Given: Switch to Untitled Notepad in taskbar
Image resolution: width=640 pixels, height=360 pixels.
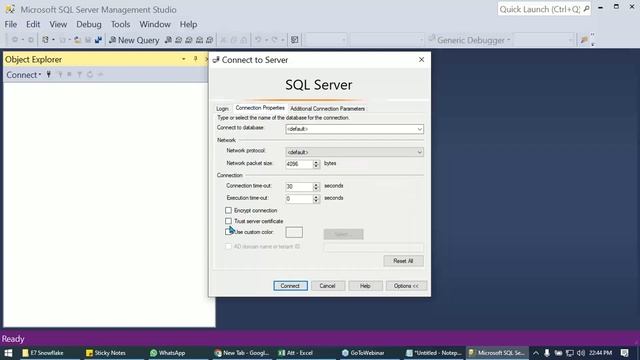Looking at the screenshot, I should click(433, 353).
